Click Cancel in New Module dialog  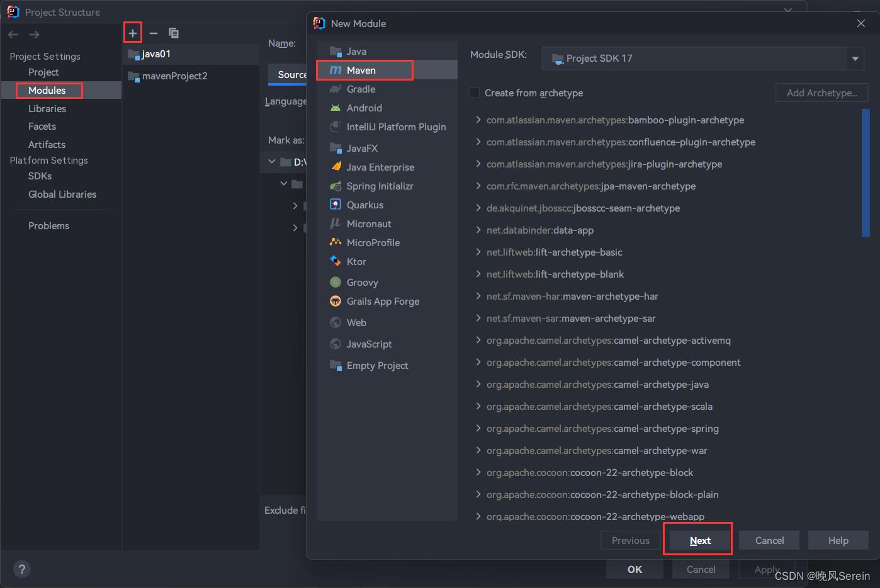[769, 541]
